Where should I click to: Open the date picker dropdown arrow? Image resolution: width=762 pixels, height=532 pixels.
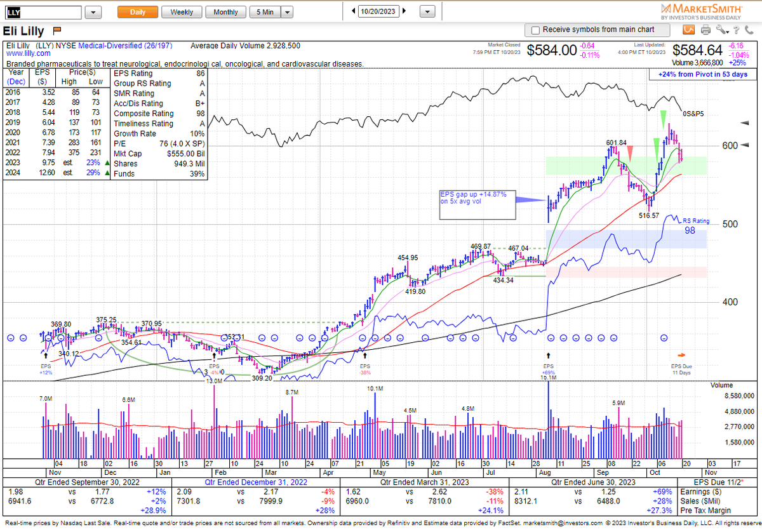pos(427,11)
